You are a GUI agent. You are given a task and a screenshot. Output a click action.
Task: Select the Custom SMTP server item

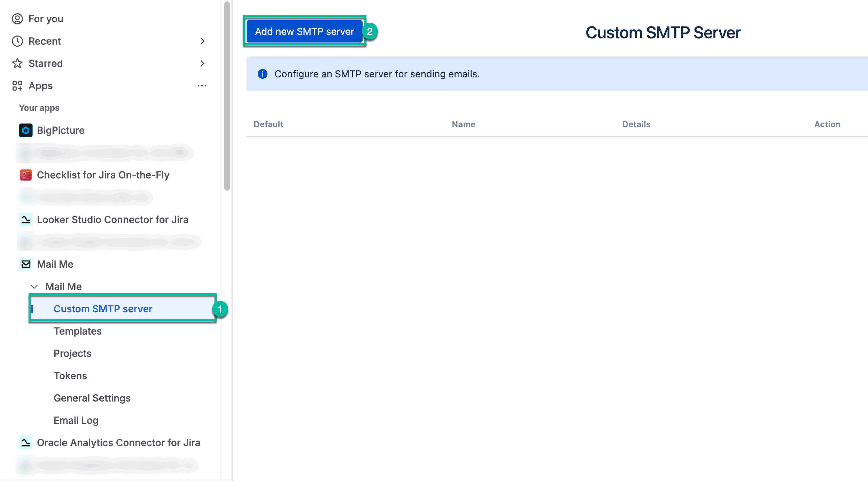[103, 309]
